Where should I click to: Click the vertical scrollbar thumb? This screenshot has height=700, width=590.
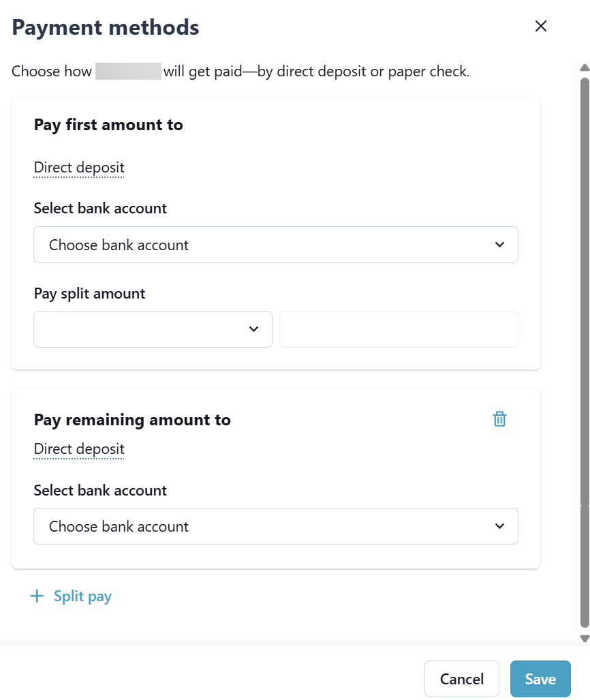tap(584, 341)
